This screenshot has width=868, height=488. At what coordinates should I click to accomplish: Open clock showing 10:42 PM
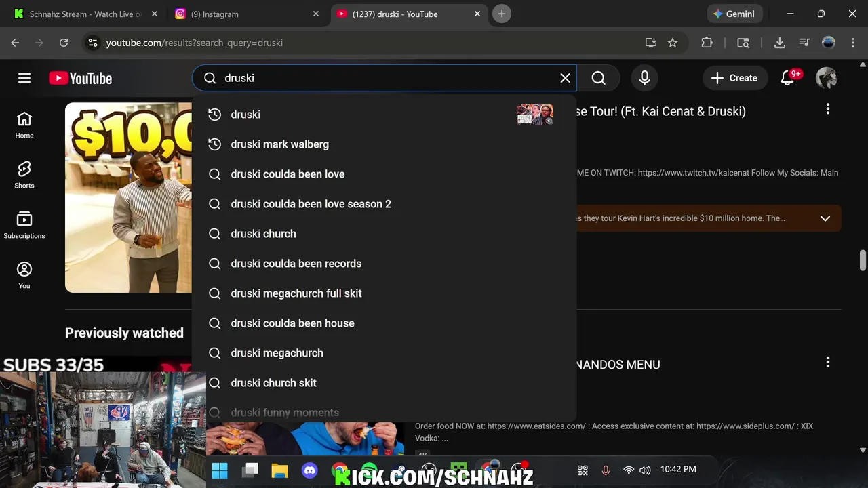pyautogui.click(x=678, y=469)
